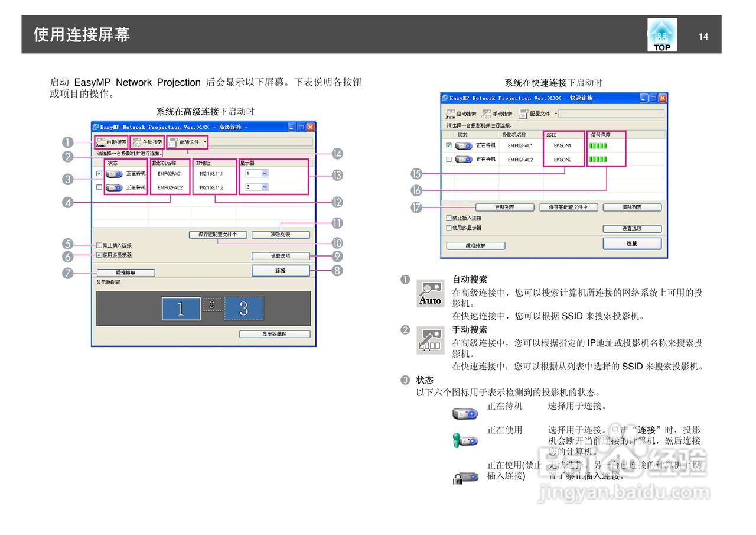Enable the 禁止插入连接 checkbox
The image size is (756, 535).
pyautogui.click(x=99, y=246)
